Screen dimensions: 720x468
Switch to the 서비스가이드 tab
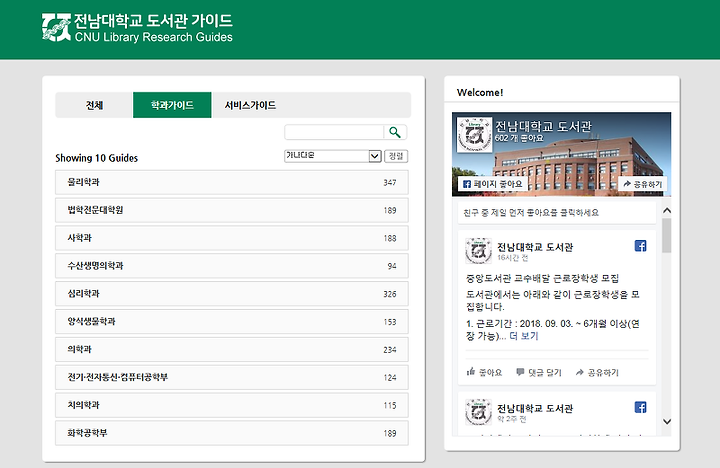[x=250, y=105]
